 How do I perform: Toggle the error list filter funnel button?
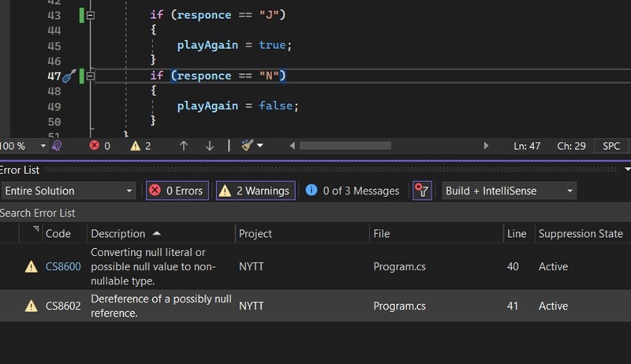click(423, 191)
